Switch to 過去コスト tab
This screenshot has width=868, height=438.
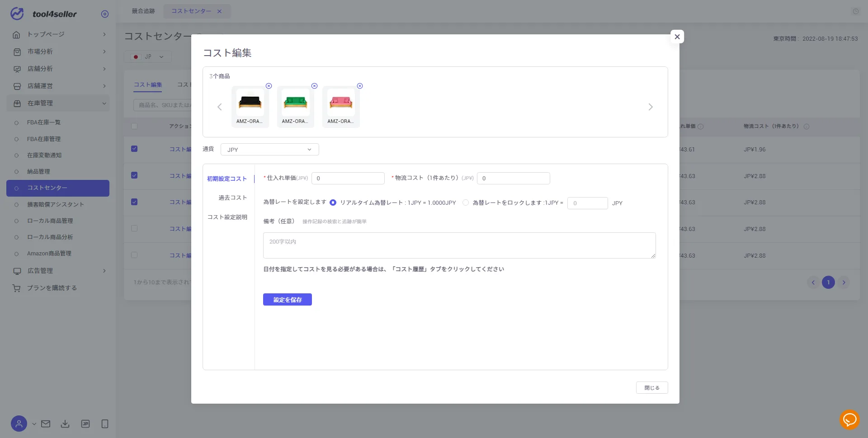232,198
